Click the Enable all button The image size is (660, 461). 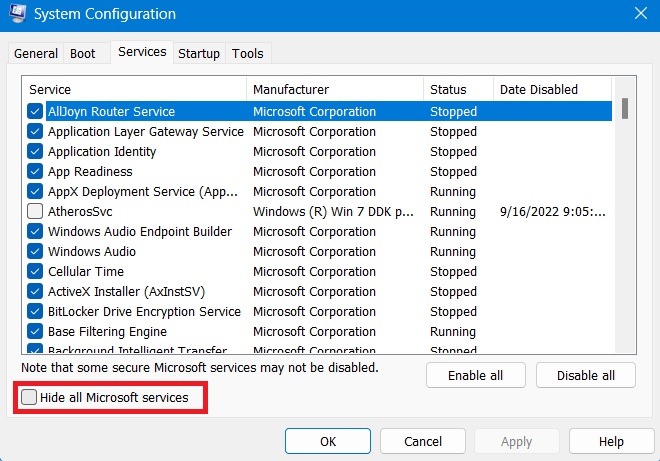476,375
